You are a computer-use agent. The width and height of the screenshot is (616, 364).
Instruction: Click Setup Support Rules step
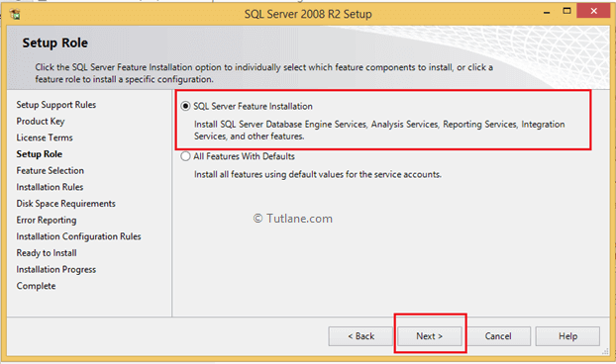click(56, 105)
